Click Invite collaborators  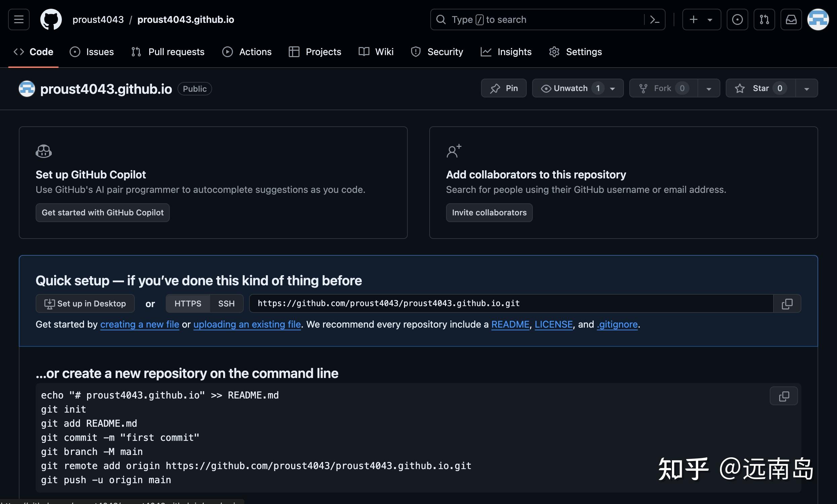[489, 213]
